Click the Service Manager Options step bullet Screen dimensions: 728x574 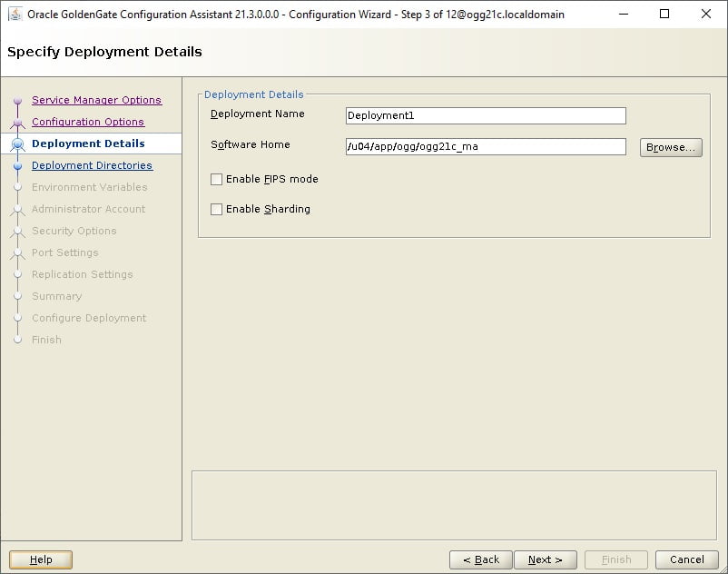(17, 100)
